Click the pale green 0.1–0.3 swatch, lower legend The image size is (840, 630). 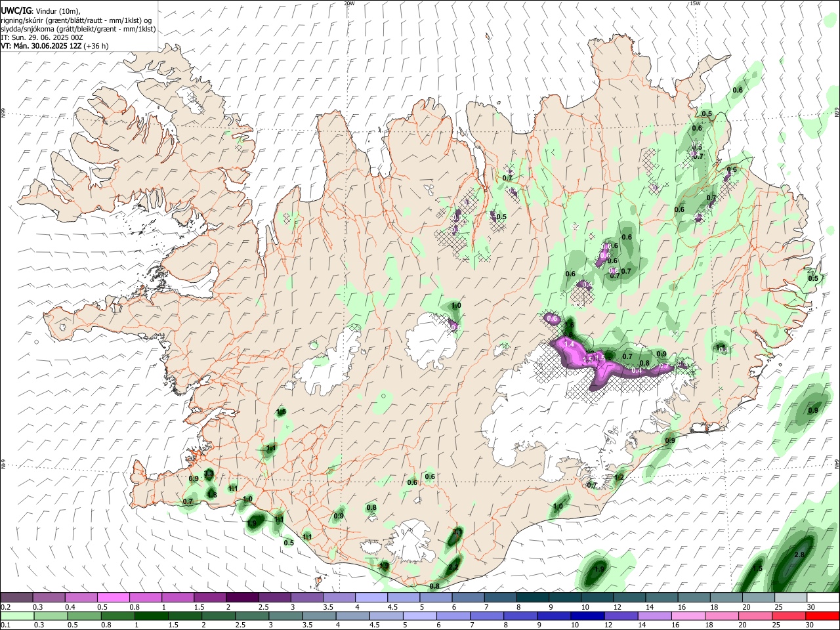tap(17, 616)
